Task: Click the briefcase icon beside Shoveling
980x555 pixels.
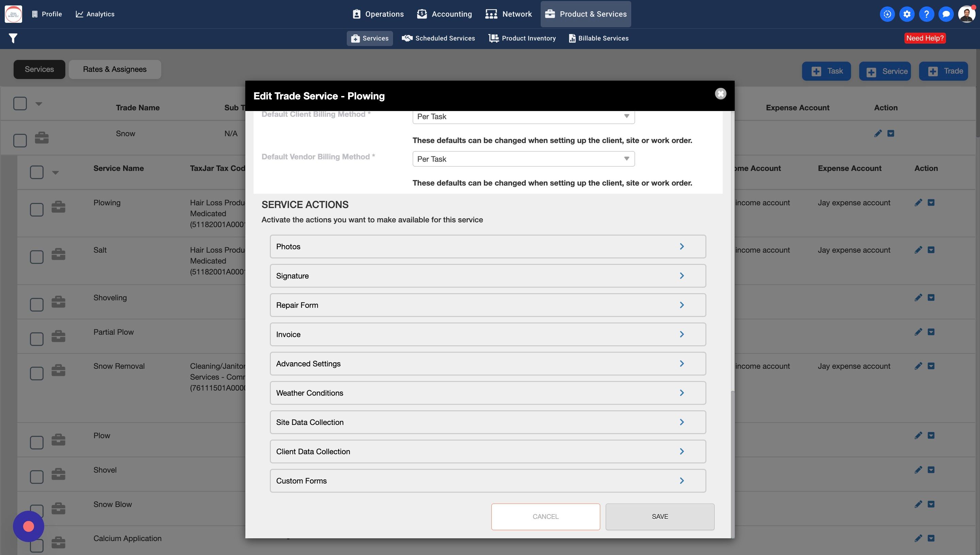Action: pyautogui.click(x=58, y=302)
